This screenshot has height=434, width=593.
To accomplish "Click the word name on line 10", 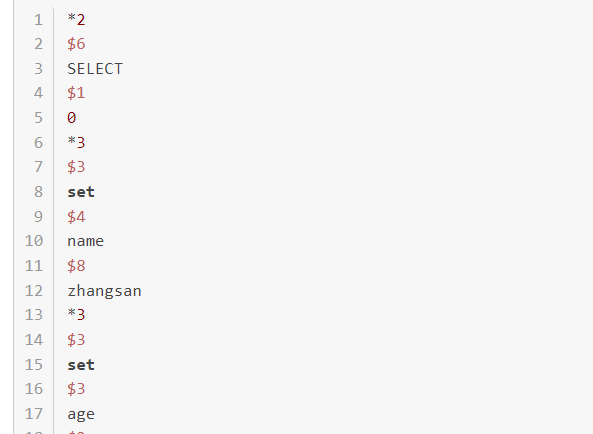I will 85,241.
